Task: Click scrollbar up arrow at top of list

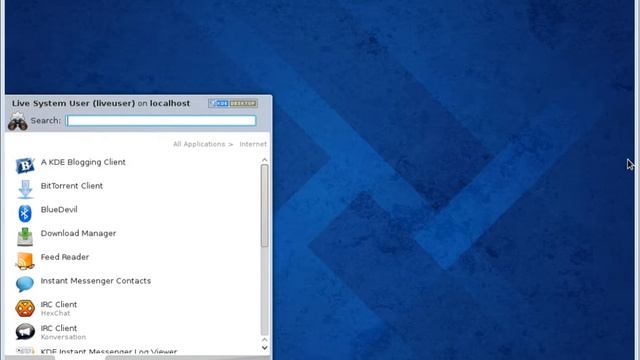Action: click(x=264, y=160)
